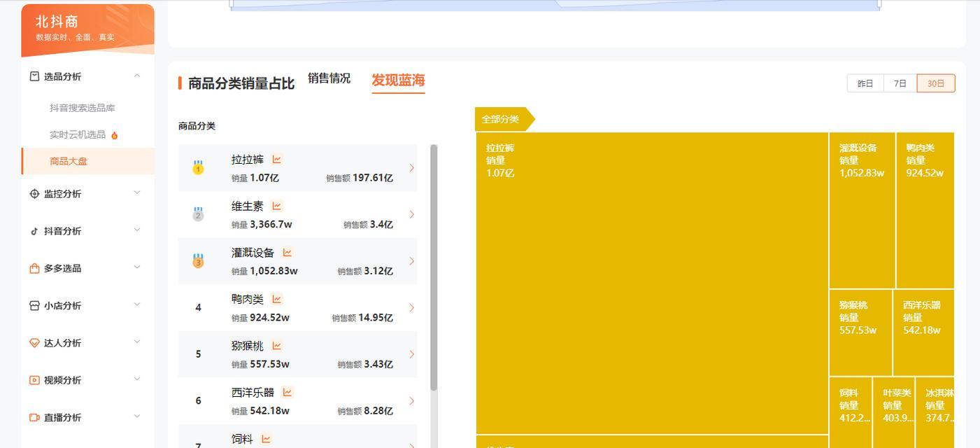This screenshot has height=448, width=980.
Task: Click the 直播分析 camera icon
Action: 34,417
